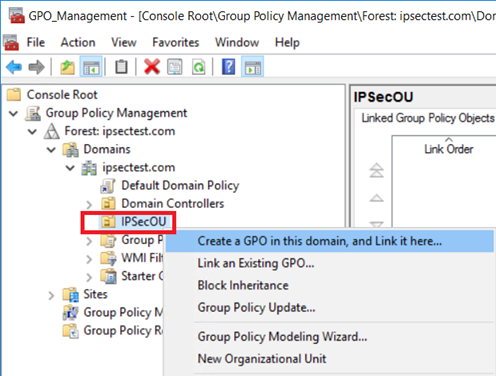Expand the Starter GPOs node

89,277
